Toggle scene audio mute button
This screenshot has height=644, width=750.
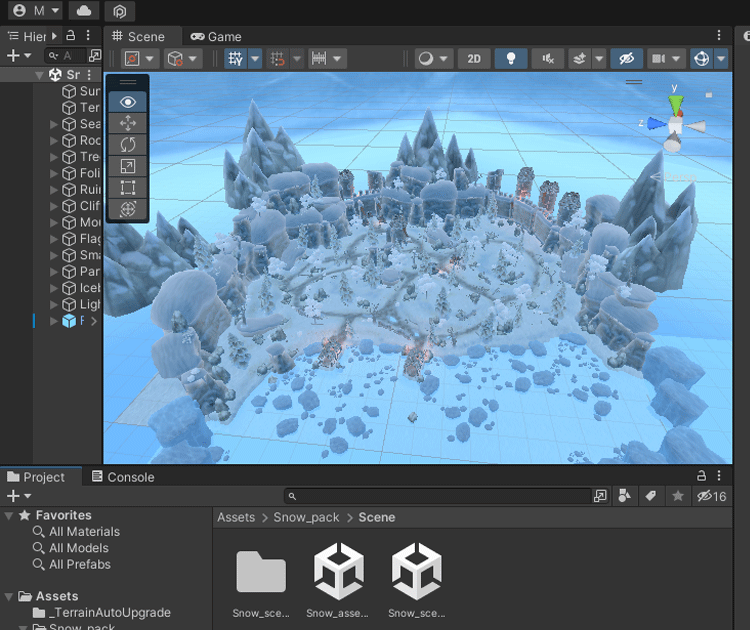click(547, 59)
